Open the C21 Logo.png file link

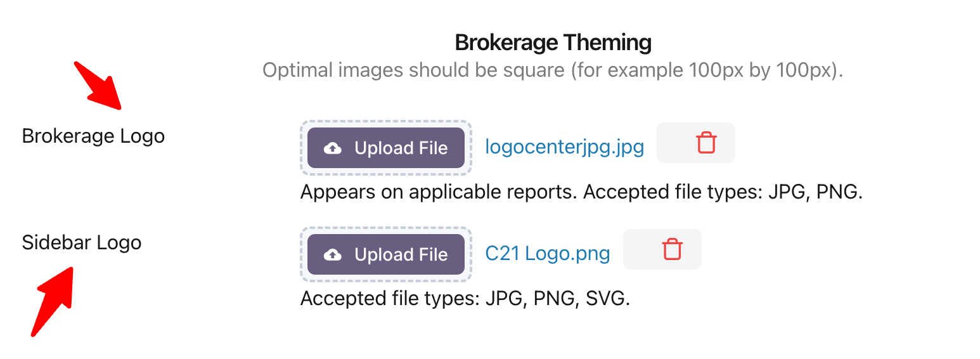(548, 254)
